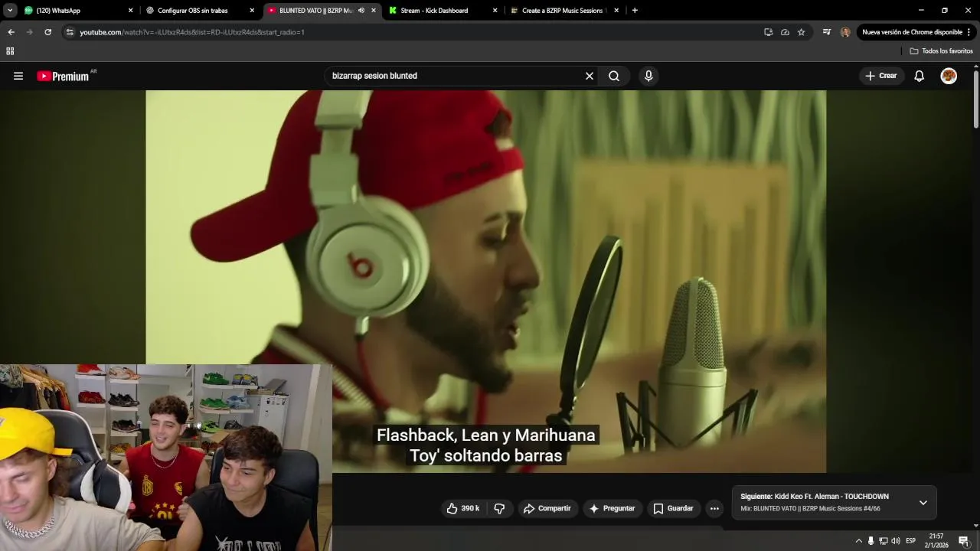Viewport: 980px width, 551px height.
Task: Open the Compartir share dialog
Action: [x=547, y=508]
